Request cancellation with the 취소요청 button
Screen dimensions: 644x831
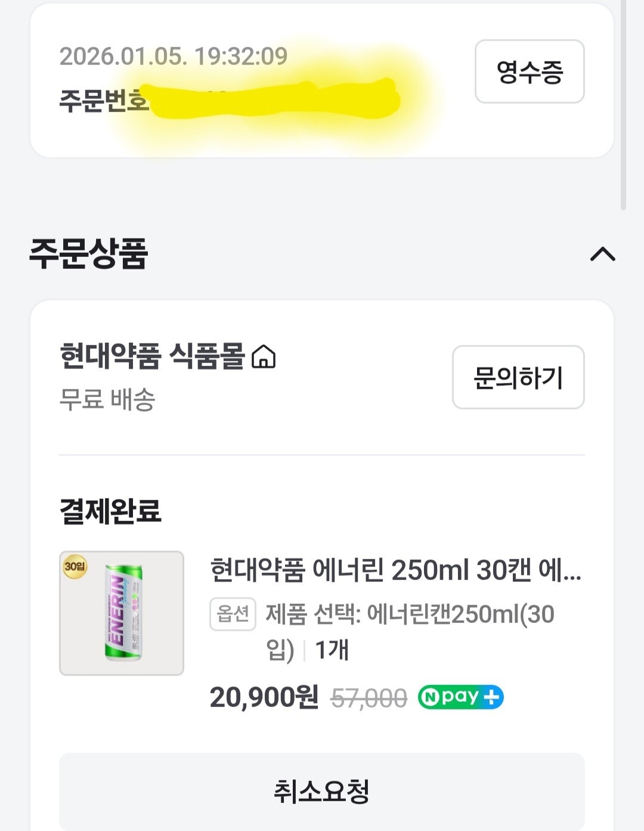(x=321, y=791)
